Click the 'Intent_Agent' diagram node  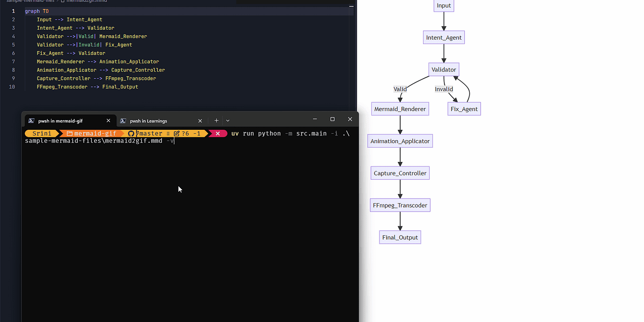[444, 38]
